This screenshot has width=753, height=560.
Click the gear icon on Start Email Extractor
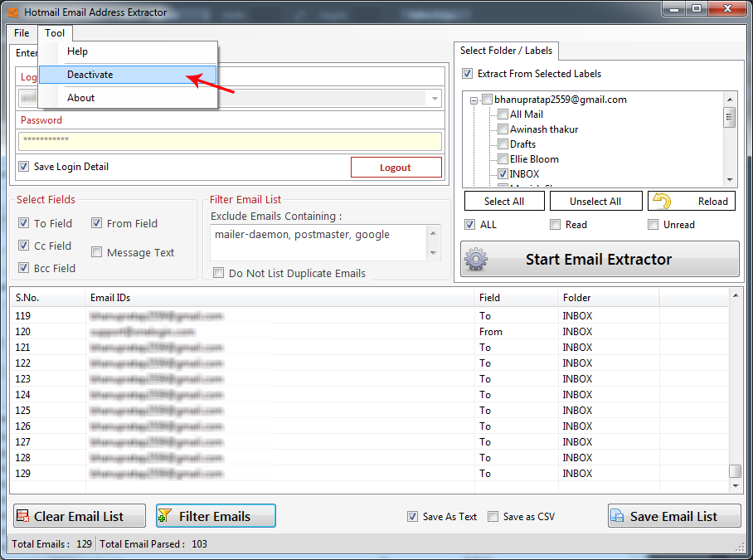tap(476, 260)
